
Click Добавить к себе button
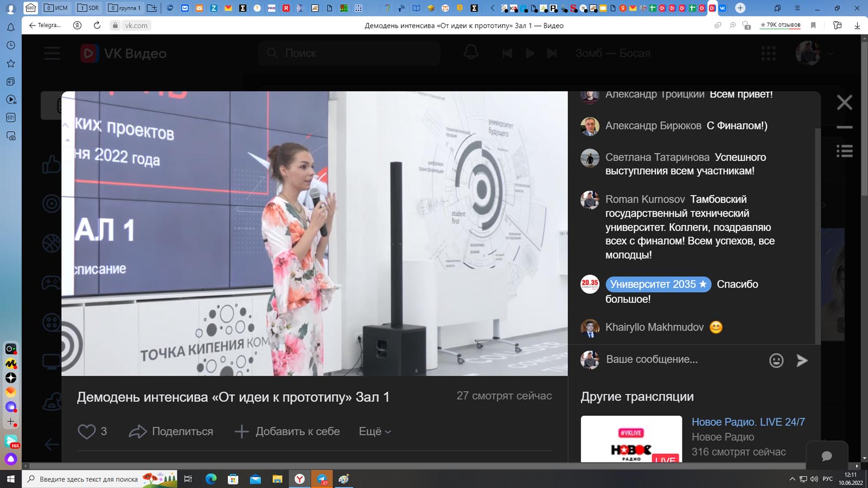[x=287, y=432]
